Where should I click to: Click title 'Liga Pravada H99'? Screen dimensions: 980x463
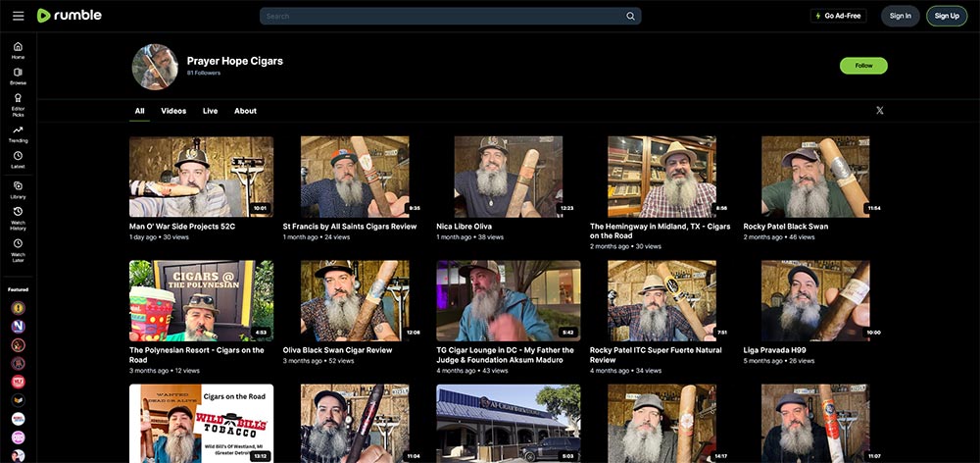pyautogui.click(x=774, y=350)
